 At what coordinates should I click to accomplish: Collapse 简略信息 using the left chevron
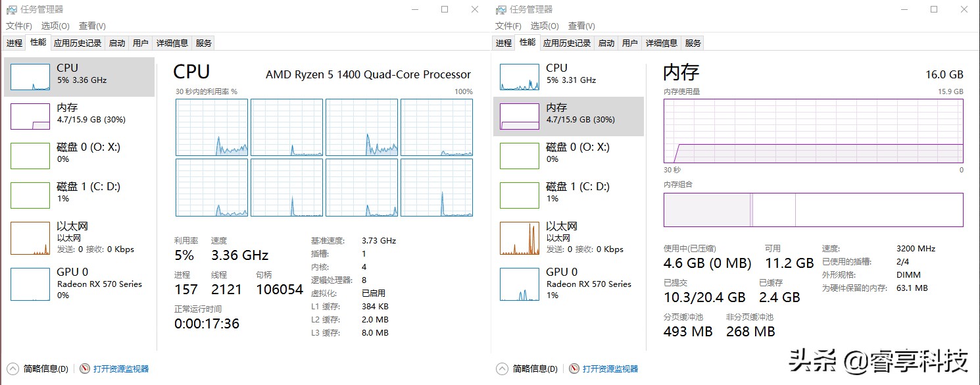[12, 368]
